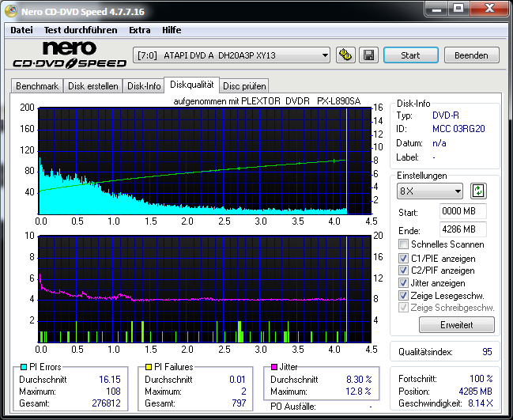This screenshot has width=513, height=420.
Task: Uncheck the Jitter anzeigen checkbox
Action: [x=403, y=283]
